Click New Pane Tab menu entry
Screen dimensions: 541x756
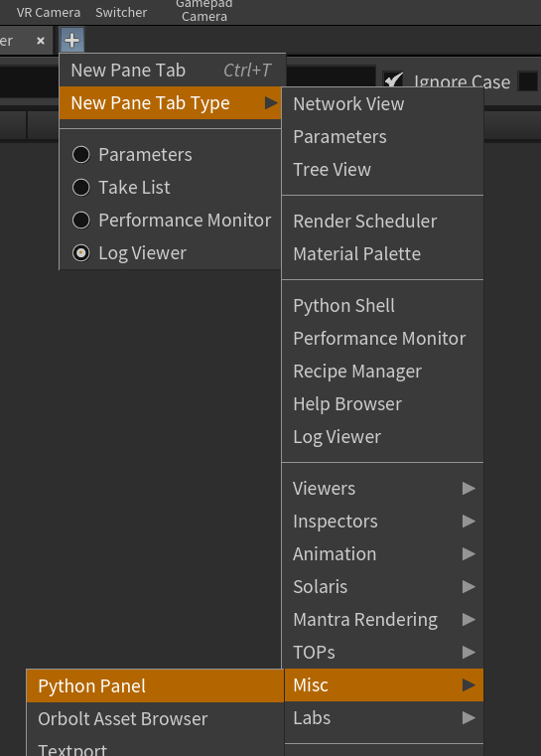pyautogui.click(x=173, y=71)
